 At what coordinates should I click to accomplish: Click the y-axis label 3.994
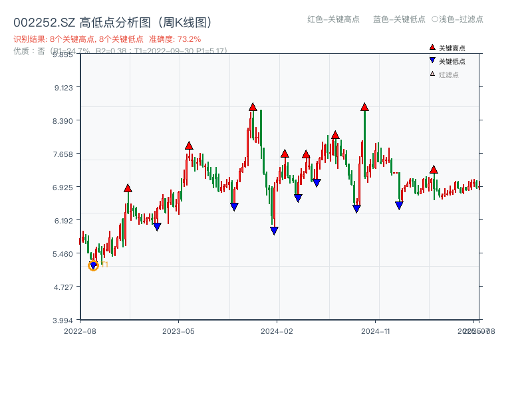tap(63, 321)
